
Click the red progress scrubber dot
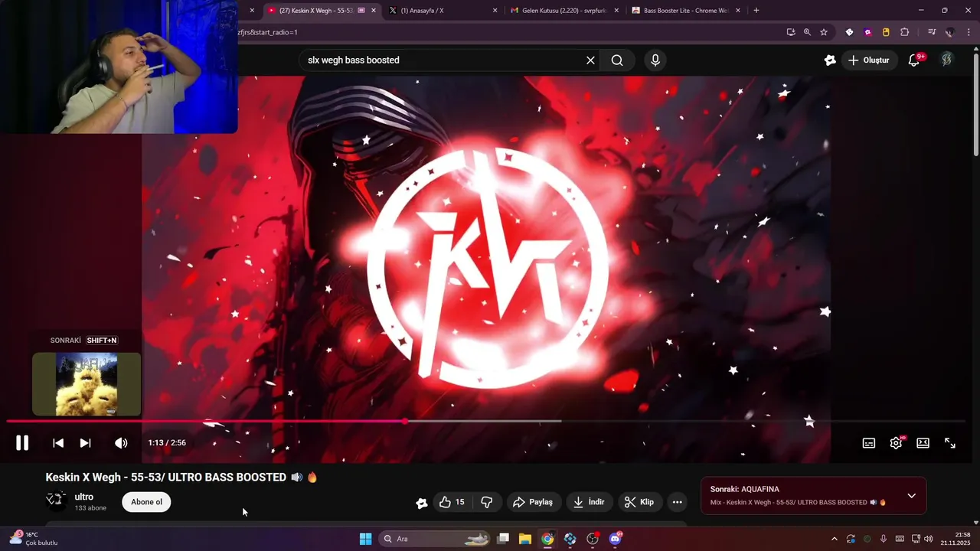[x=404, y=421]
